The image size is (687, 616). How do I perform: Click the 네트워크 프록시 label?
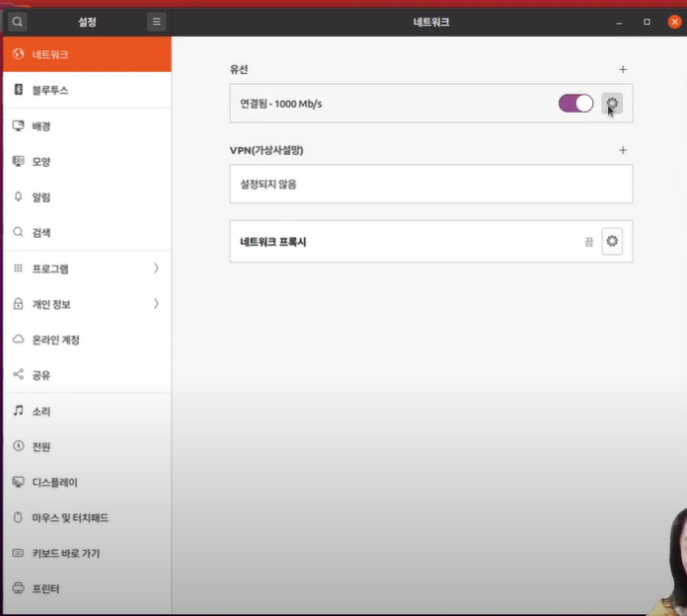[x=273, y=242]
